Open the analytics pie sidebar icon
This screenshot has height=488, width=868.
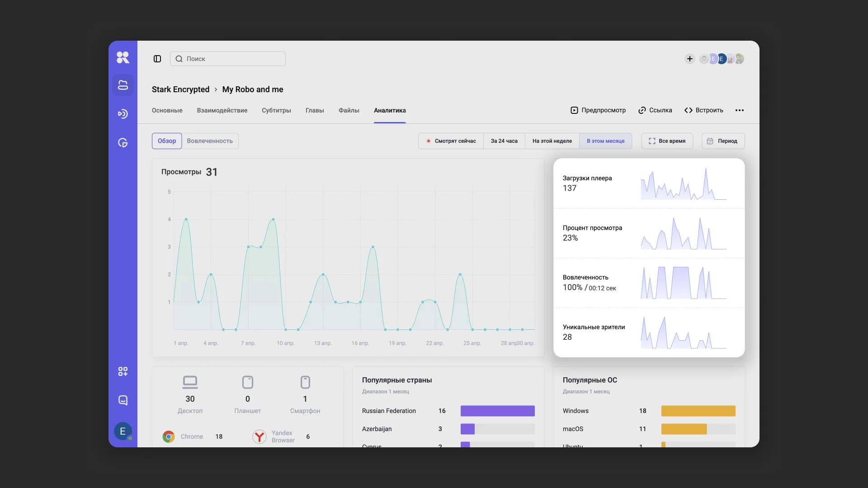click(123, 143)
